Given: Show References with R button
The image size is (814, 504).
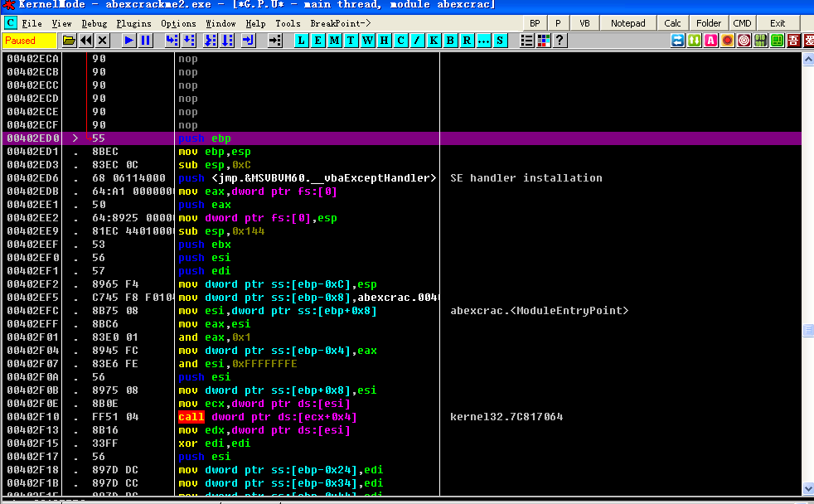Looking at the screenshot, I should tap(467, 41).
